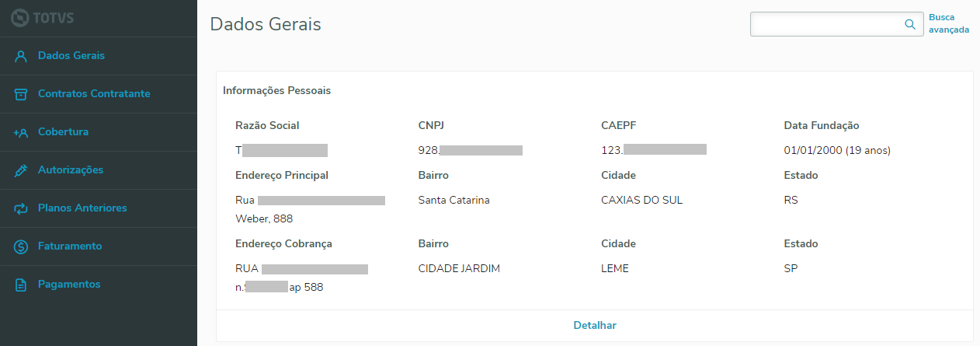Click the archive box icon for Contratos Contratante
Image resolution: width=980 pixels, height=346 pixels.
(21, 94)
